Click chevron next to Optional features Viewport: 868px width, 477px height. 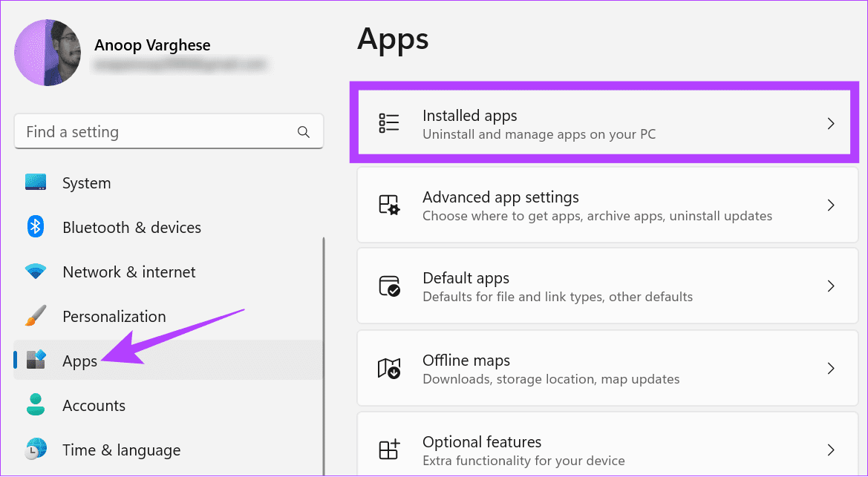(831, 450)
